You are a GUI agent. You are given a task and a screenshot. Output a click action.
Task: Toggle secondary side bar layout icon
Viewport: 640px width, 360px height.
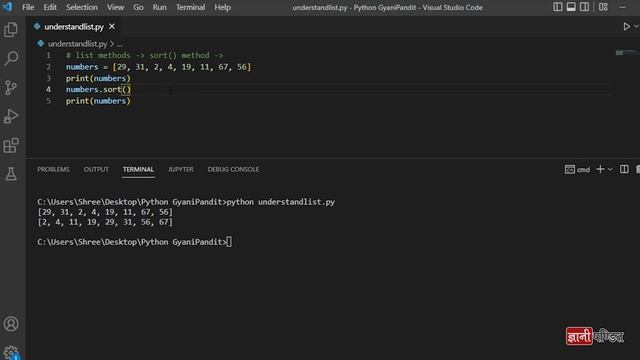click(584, 7)
